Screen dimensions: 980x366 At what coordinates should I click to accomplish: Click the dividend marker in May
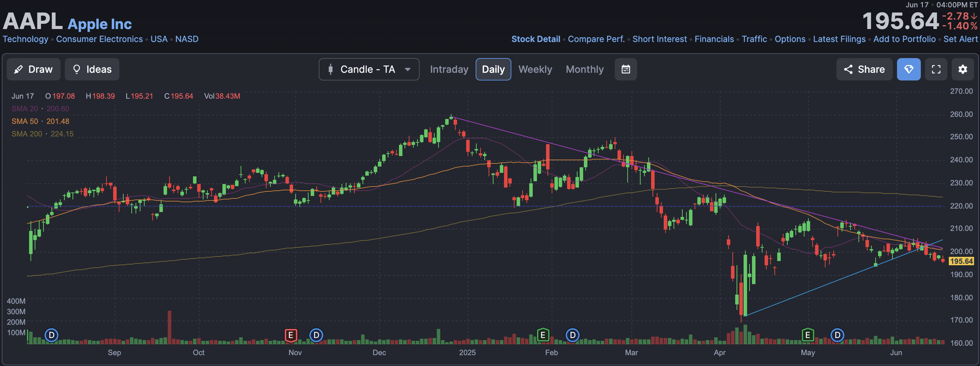pos(837,335)
